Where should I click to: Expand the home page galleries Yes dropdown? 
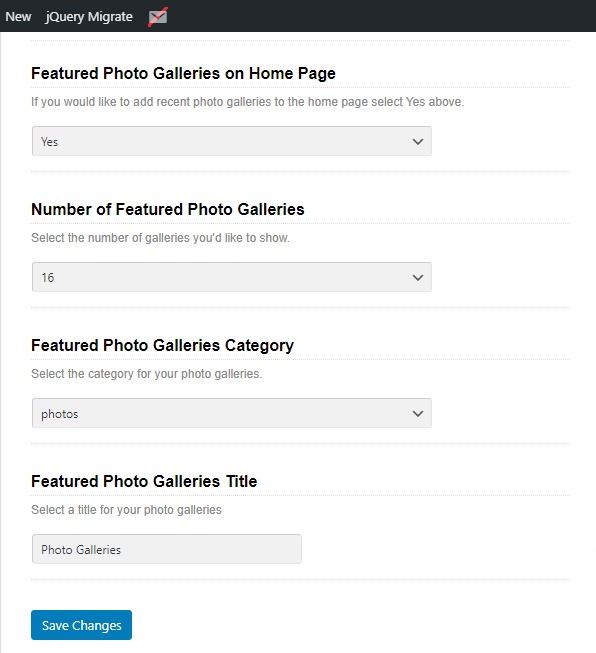(x=232, y=141)
